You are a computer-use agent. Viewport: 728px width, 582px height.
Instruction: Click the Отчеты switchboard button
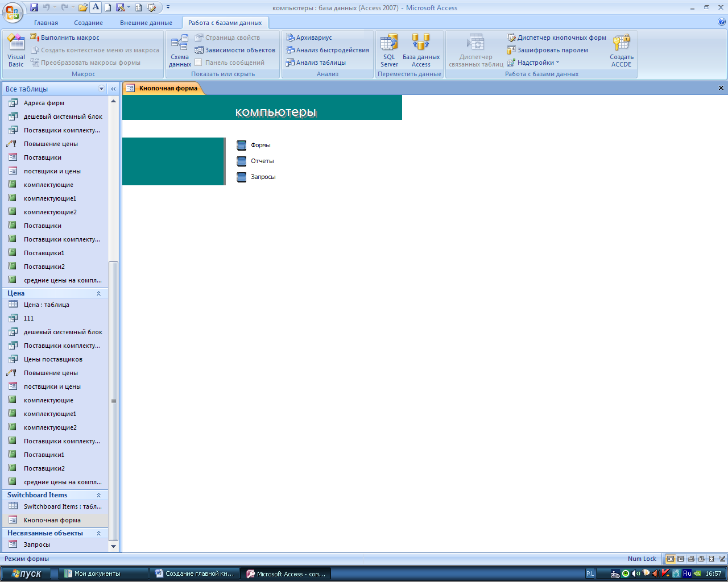pos(241,161)
